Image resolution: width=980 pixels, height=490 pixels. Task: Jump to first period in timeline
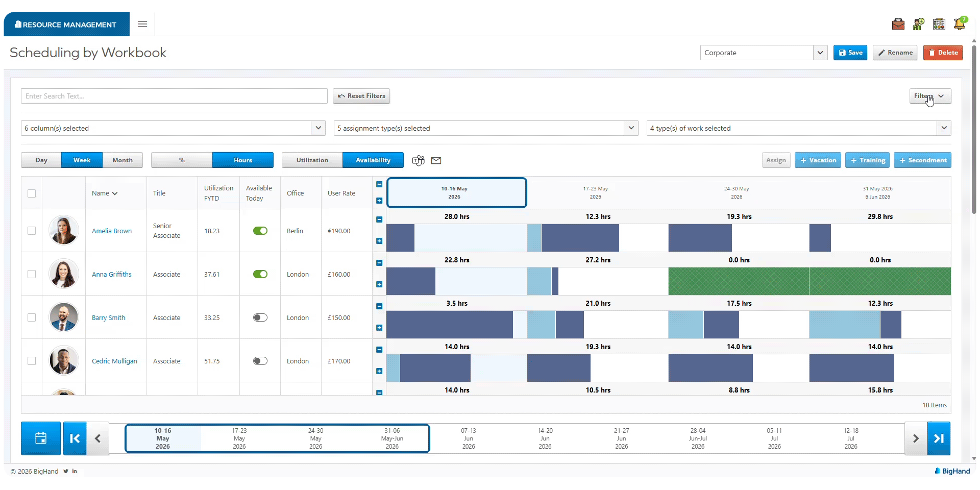[x=75, y=438]
